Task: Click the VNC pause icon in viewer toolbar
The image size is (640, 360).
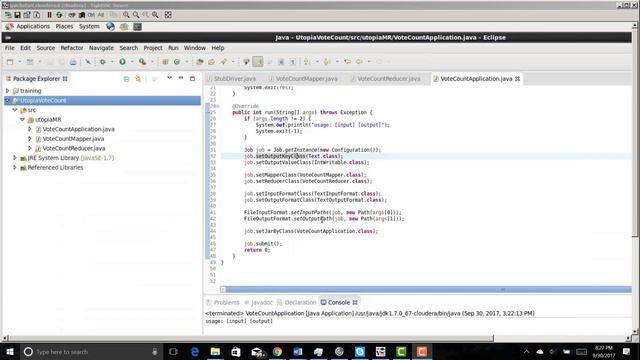Action: coord(49,15)
